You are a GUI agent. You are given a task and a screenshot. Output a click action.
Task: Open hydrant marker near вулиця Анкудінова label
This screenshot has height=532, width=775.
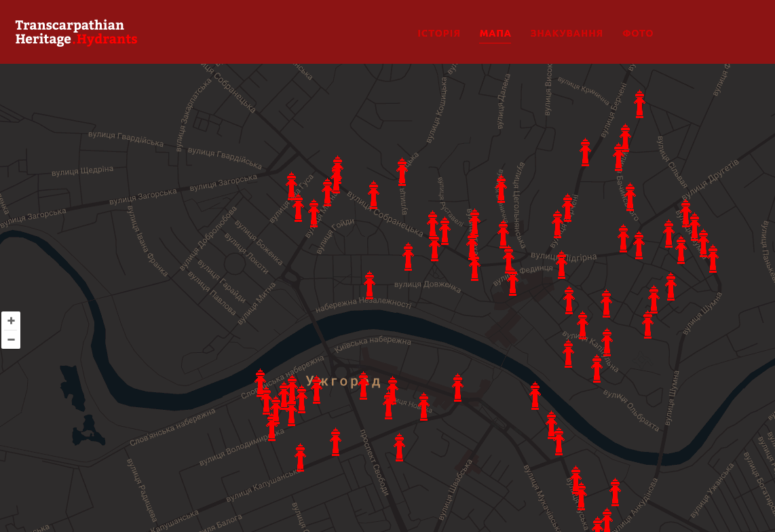615,493
